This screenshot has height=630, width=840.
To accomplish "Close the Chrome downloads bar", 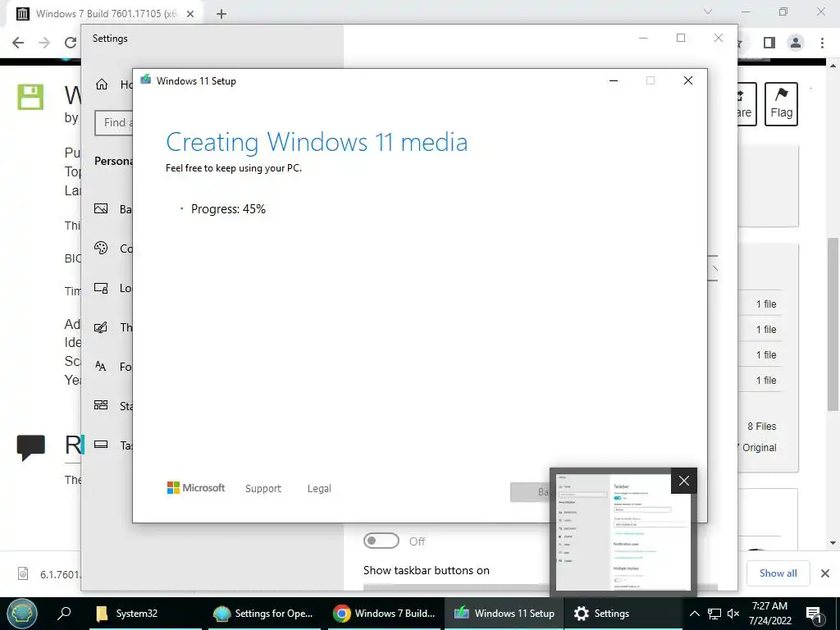I will tap(825, 573).
